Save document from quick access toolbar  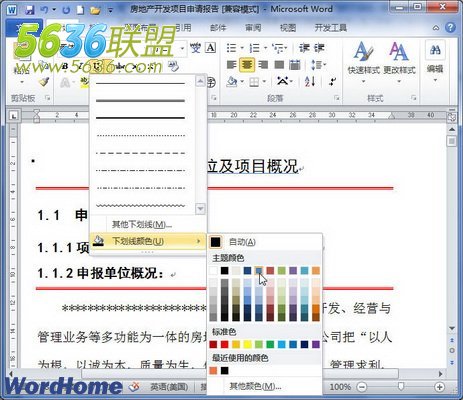30,9
